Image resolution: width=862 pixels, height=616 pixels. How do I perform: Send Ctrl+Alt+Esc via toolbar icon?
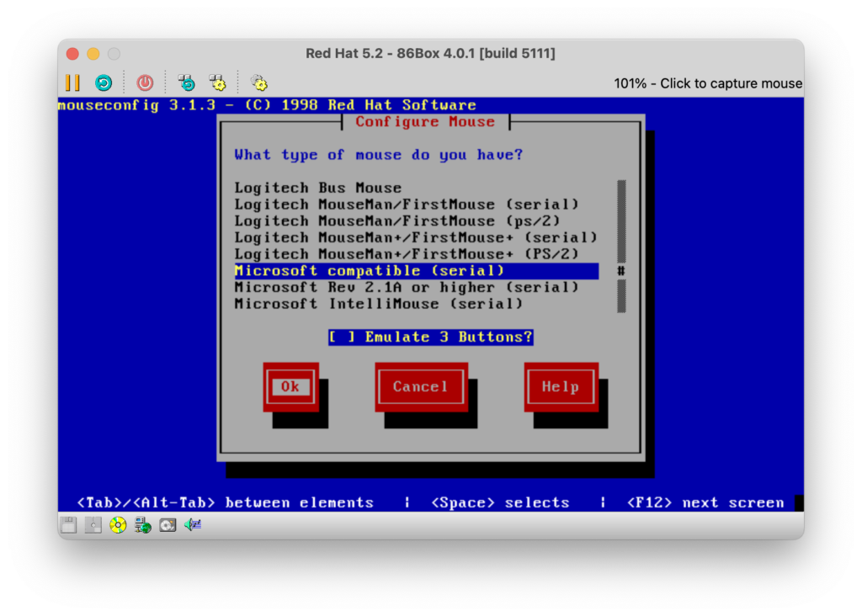pyautogui.click(x=218, y=83)
